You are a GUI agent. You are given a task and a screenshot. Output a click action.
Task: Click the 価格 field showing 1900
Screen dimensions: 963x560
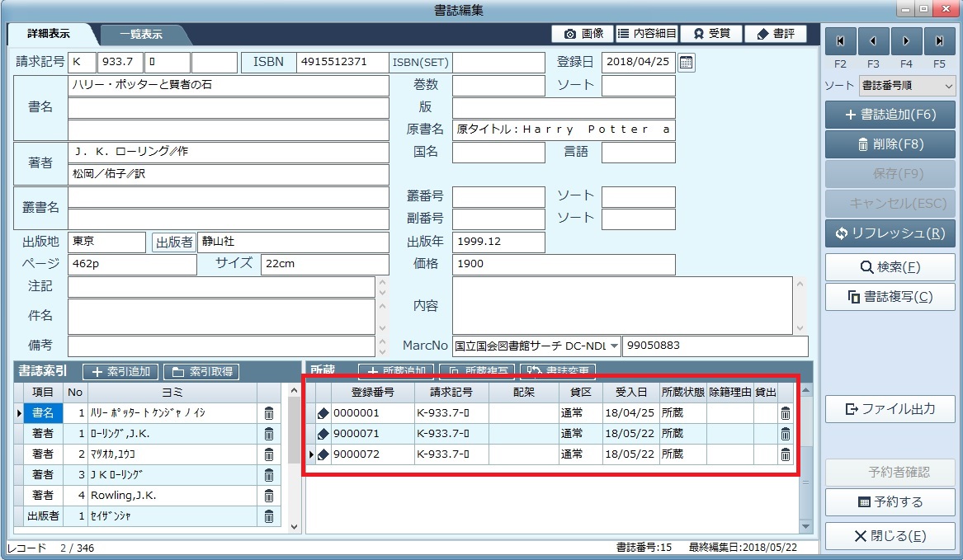tap(564, 264)
